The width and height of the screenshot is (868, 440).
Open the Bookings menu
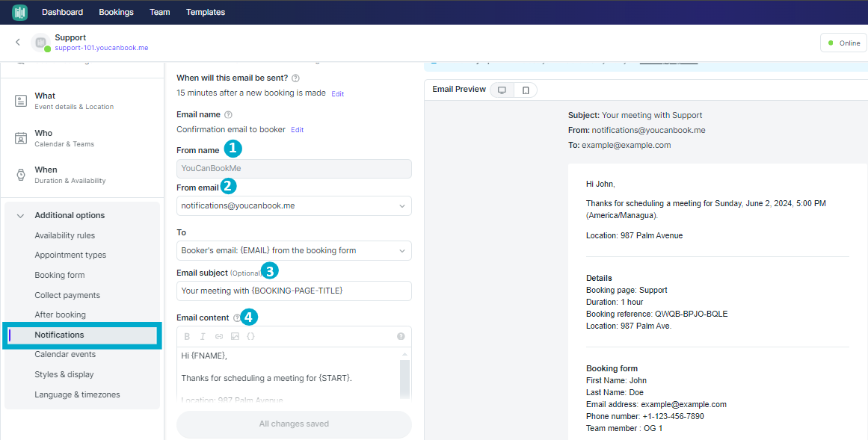point(116,12)
